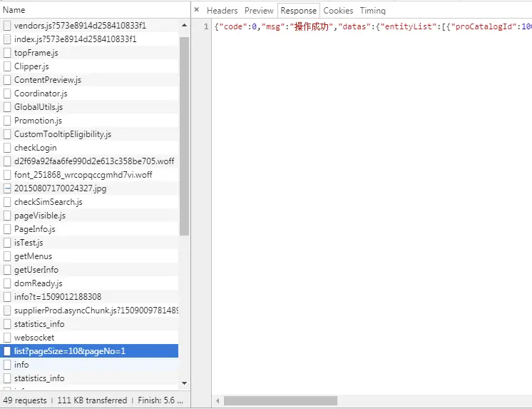Open the ContentPreview.js request
Image resolution: width=532 pixels, height=409 pixels.
click(89, 80)
